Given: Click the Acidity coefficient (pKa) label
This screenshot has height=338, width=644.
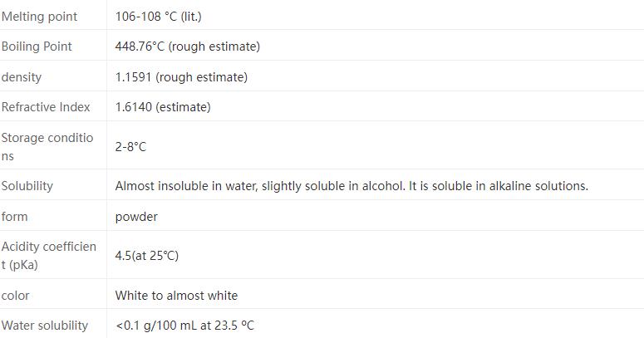Looking at the screenshot, I should tap(48, 256).
